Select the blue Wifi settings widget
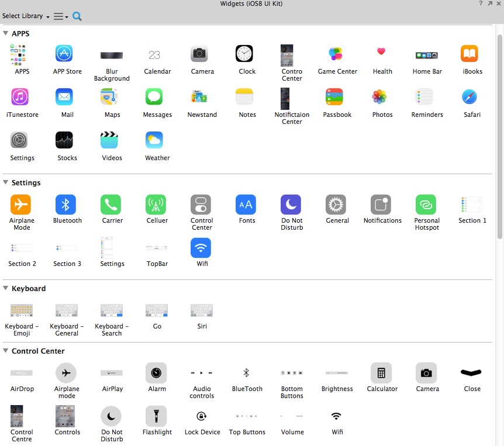 [201, 248]
